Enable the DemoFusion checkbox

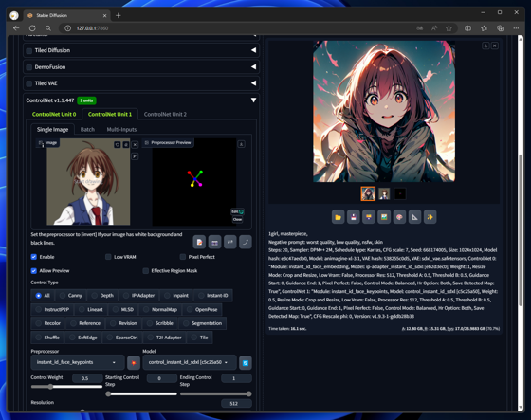pos(29,67)
